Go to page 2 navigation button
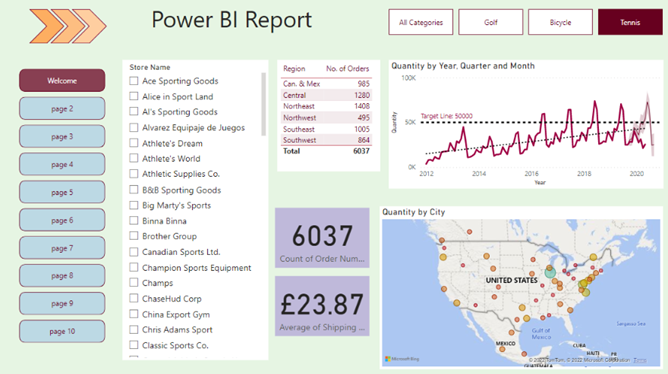This screenshot has width=668, height=374. click(x=62, y=109)
